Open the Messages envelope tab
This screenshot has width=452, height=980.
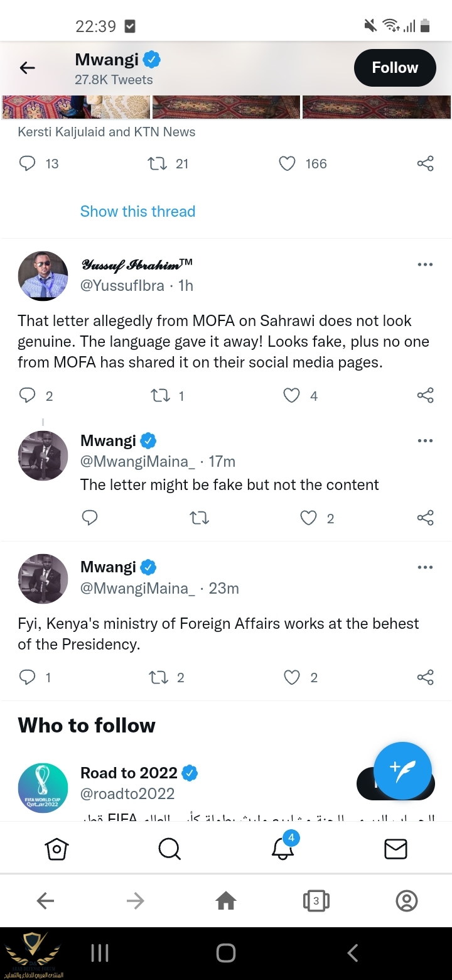tap(395, 849)
